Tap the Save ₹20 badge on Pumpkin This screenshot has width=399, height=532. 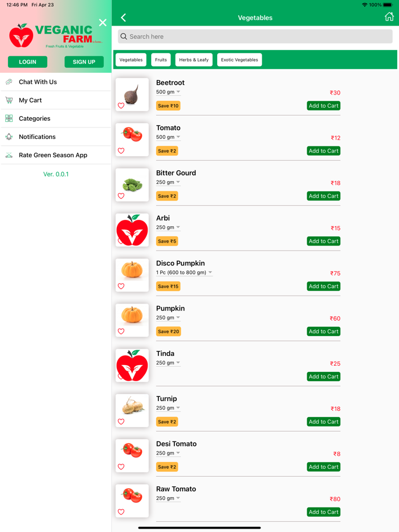pyautogui.click(x=168, y=331)
